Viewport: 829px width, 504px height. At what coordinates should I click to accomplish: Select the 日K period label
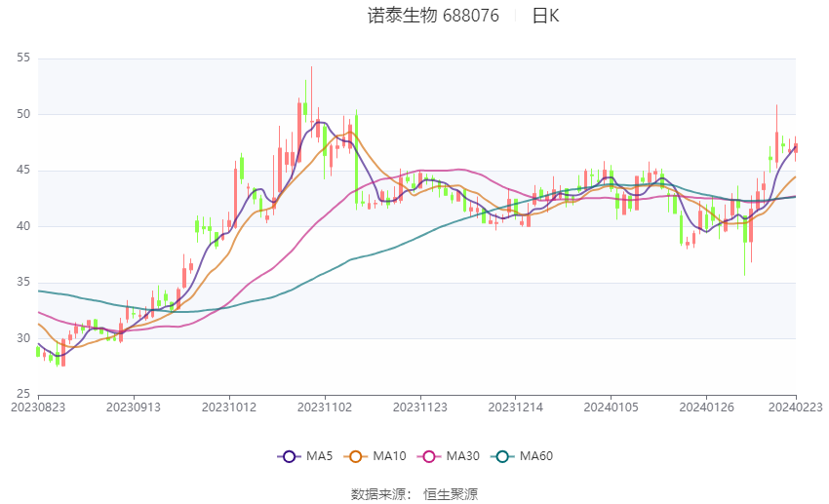(545, 16)
